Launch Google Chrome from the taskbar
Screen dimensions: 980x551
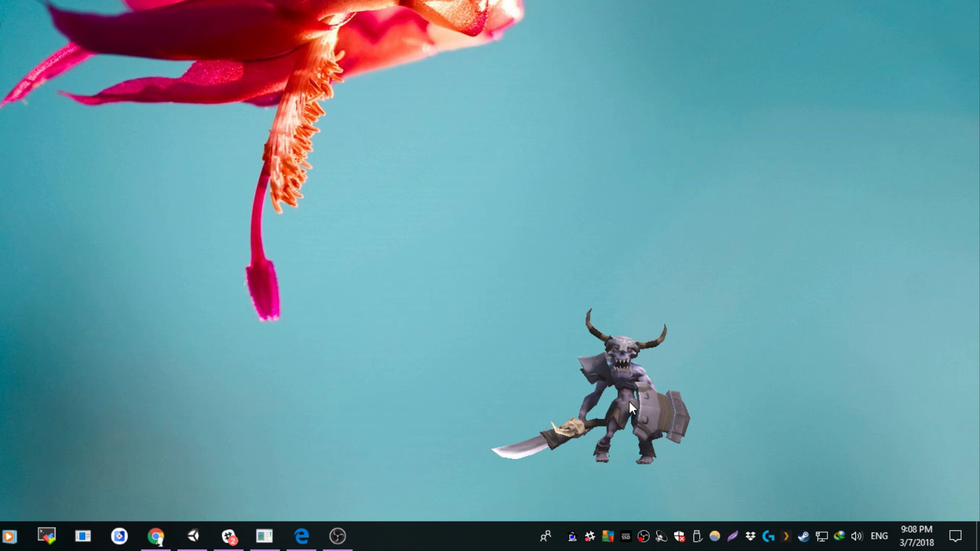(x=156, y=536)
